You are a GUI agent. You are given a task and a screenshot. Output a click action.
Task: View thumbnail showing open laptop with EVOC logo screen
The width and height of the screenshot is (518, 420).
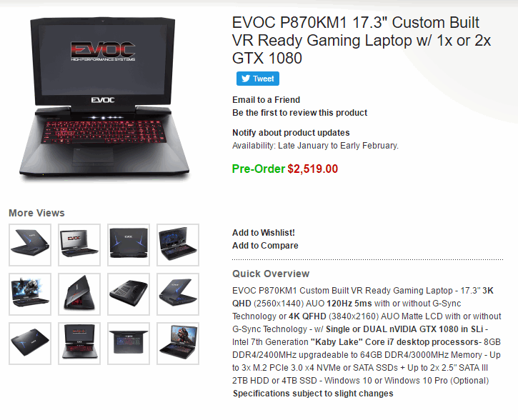[x=79, y=245]
